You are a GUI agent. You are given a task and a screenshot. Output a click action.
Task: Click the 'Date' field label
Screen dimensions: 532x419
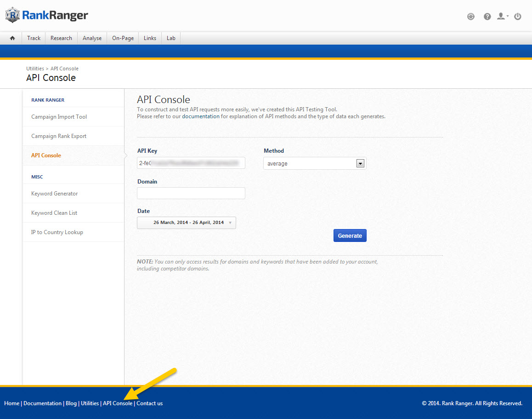tap(143, 211)
